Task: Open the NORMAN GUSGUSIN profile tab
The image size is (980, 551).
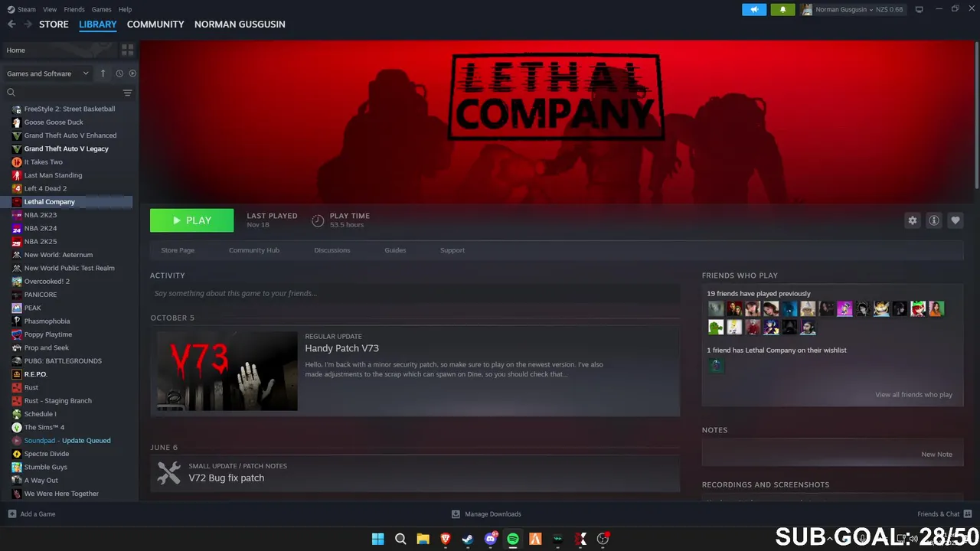Action: 240,24
